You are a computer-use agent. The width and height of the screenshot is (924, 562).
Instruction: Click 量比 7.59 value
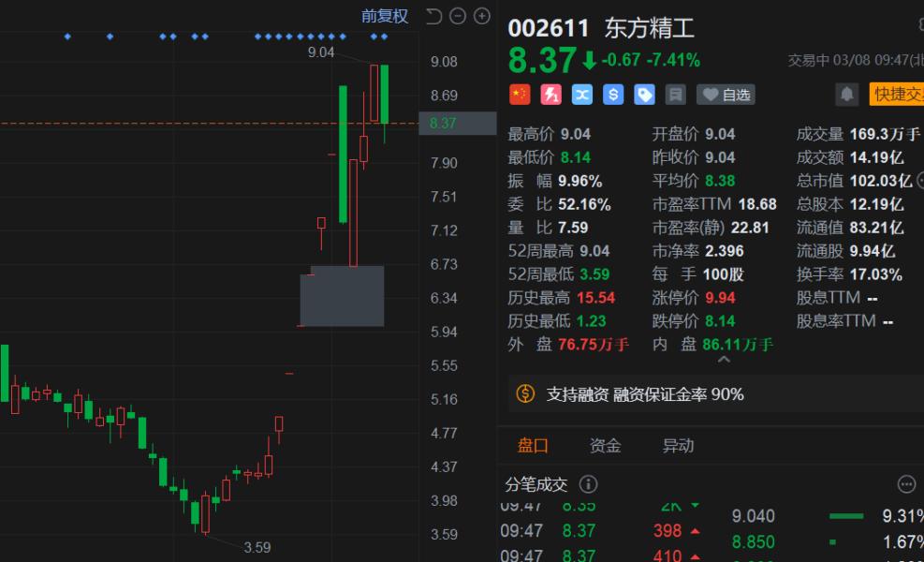point(573,228)
